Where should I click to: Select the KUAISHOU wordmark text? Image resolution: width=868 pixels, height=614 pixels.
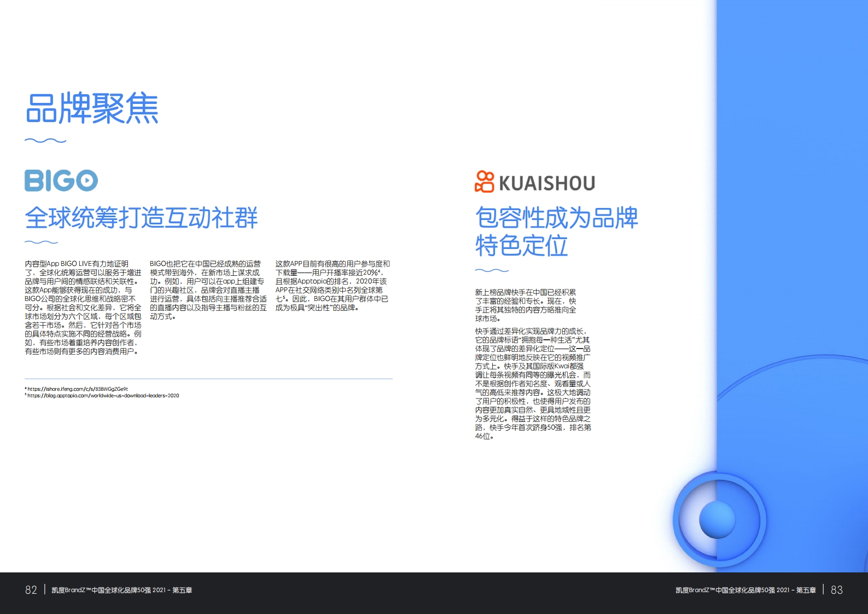[546, 183]
